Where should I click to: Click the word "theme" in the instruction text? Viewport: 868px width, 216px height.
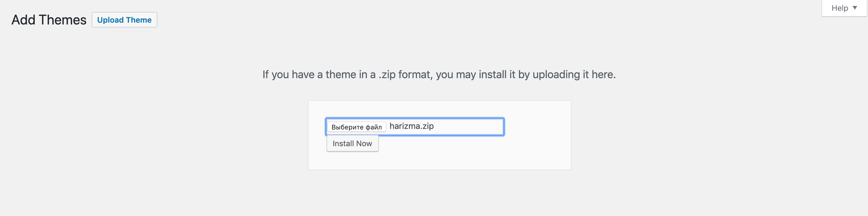(341, 75)
